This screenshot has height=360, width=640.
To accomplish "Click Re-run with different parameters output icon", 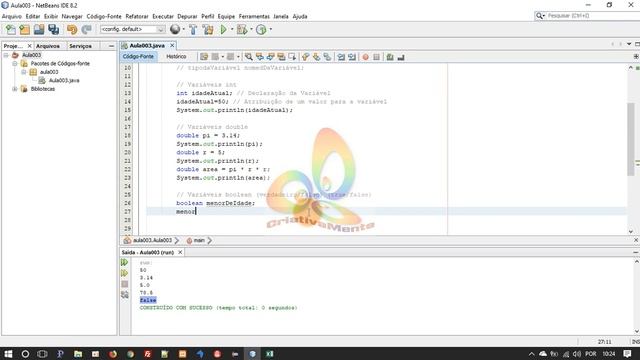I will pos(124,273).
